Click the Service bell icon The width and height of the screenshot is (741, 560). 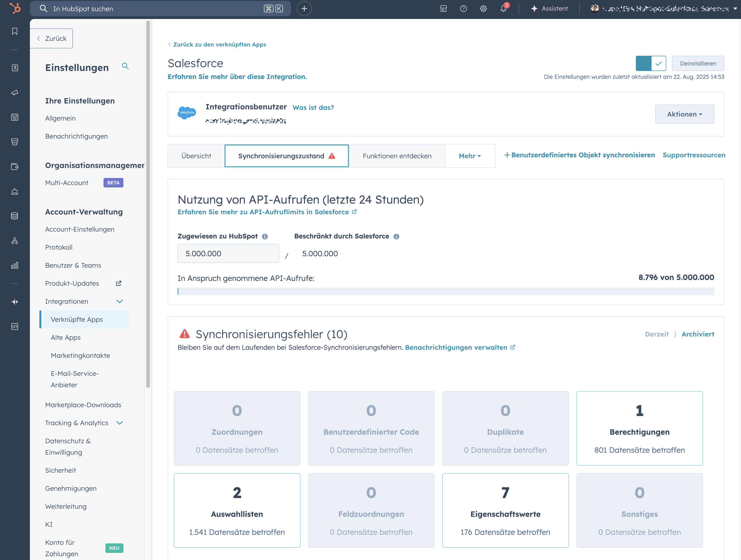15,191
